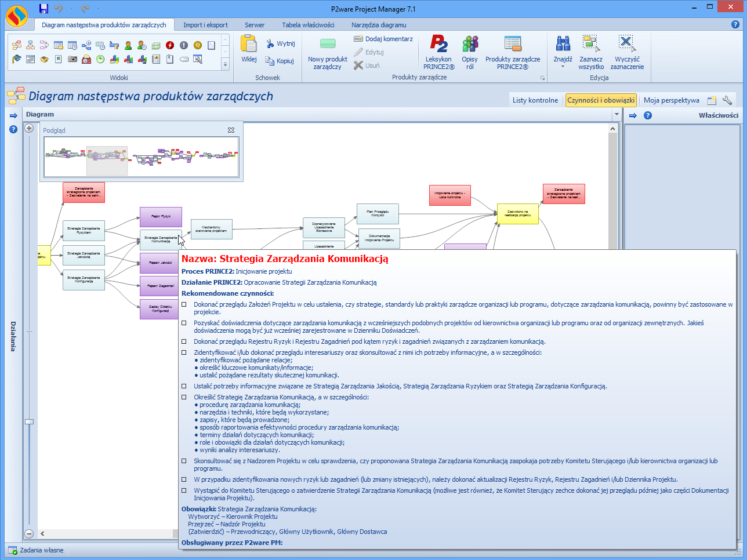This screenshot has height=560, width=747.
Task: Close the Podgląd preview panel
Action: (231, 130)
